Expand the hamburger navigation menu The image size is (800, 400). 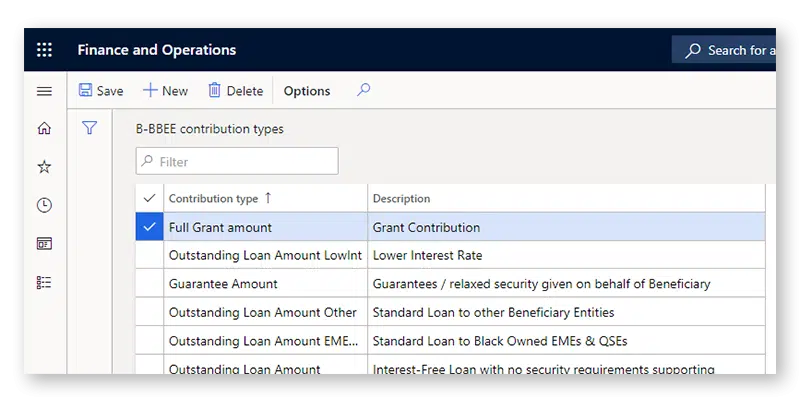tap(44, 91)
